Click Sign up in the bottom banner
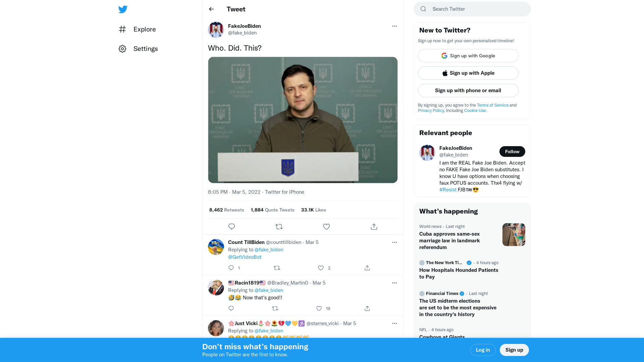The image size is (644, 362). tap(514, 350)
